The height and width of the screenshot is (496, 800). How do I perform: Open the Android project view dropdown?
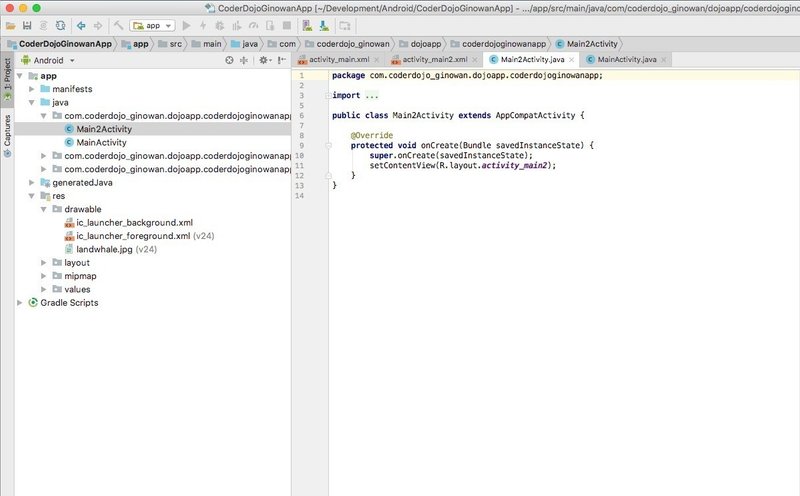[48, 60]
